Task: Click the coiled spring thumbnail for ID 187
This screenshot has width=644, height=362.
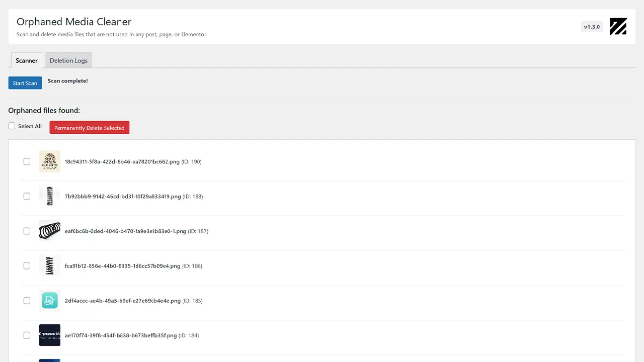Action: pos(50,231)
